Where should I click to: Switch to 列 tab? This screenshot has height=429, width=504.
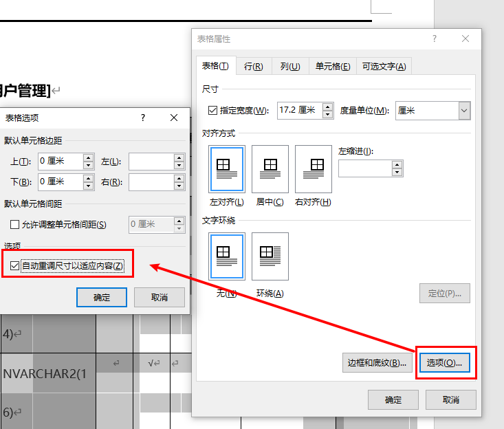click(290, 67)
